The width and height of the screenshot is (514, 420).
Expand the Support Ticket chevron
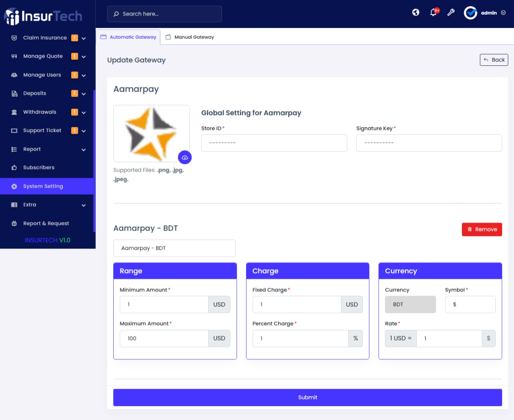[x=84, y=131]
